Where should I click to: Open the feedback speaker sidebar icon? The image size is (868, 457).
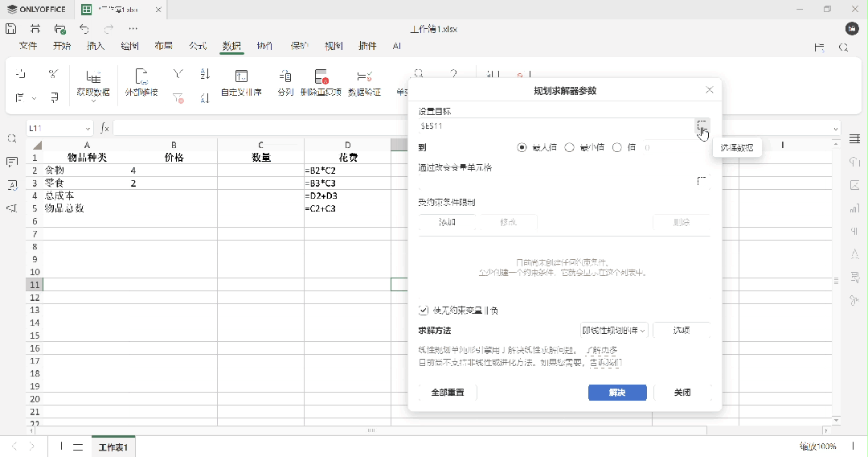[11, 208]
